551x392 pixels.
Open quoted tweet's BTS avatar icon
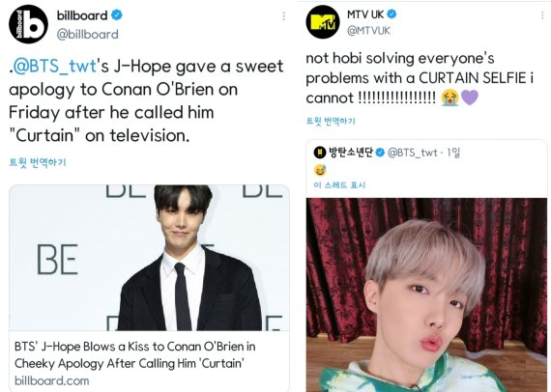[319, 153]
